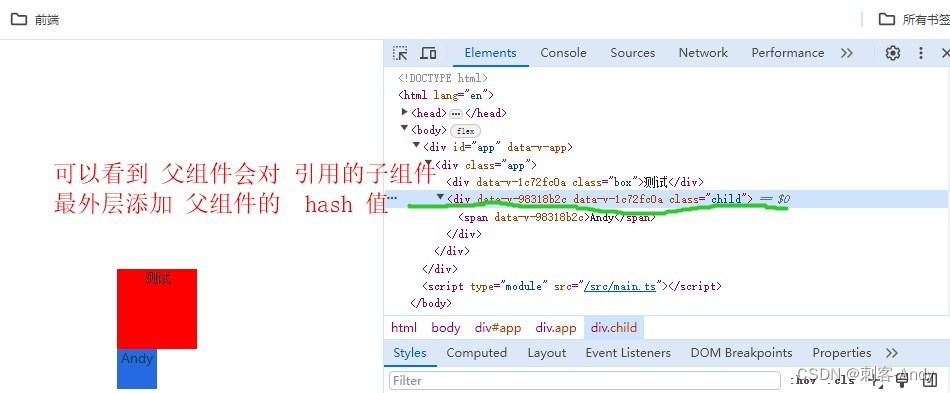Toggle the rendering emulations brush icon

[902, 379]
